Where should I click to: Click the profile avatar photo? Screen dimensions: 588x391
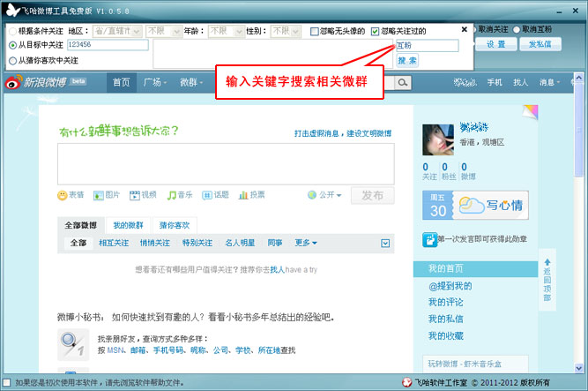(438, 139)
